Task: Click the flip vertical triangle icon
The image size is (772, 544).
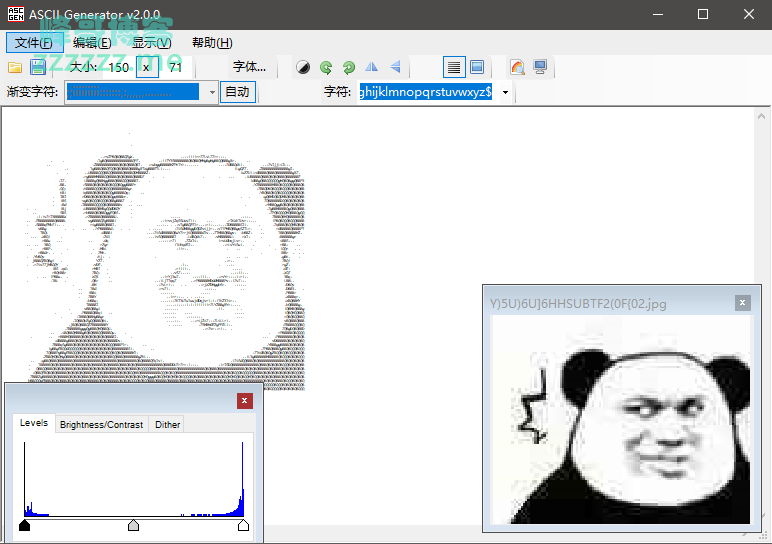Action: pos(396,67)
